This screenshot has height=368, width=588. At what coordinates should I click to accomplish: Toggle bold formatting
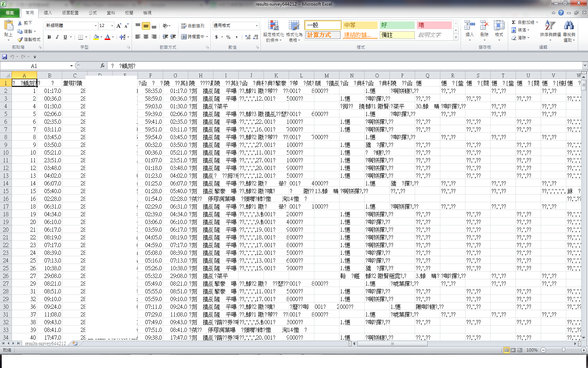tap(49, 37)
